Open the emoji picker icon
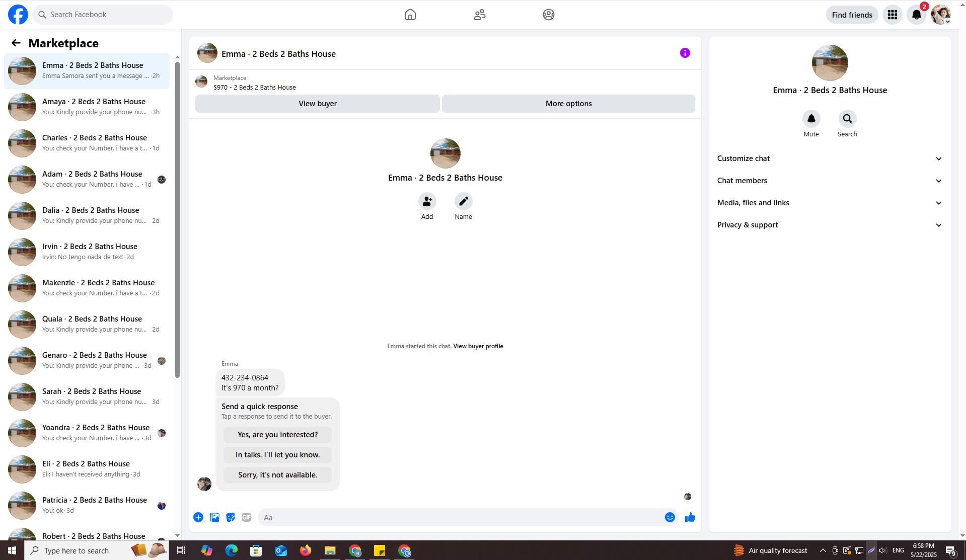 click(x=670, y=517)
